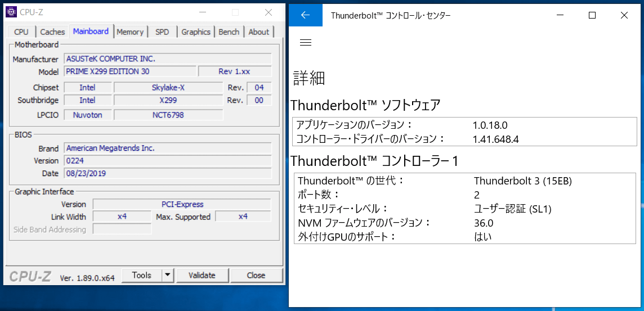The width and height of the screenshot is (644, 311).
Task: Go back in Thunderbolt Control Center
Action: (x=305, y=16)
